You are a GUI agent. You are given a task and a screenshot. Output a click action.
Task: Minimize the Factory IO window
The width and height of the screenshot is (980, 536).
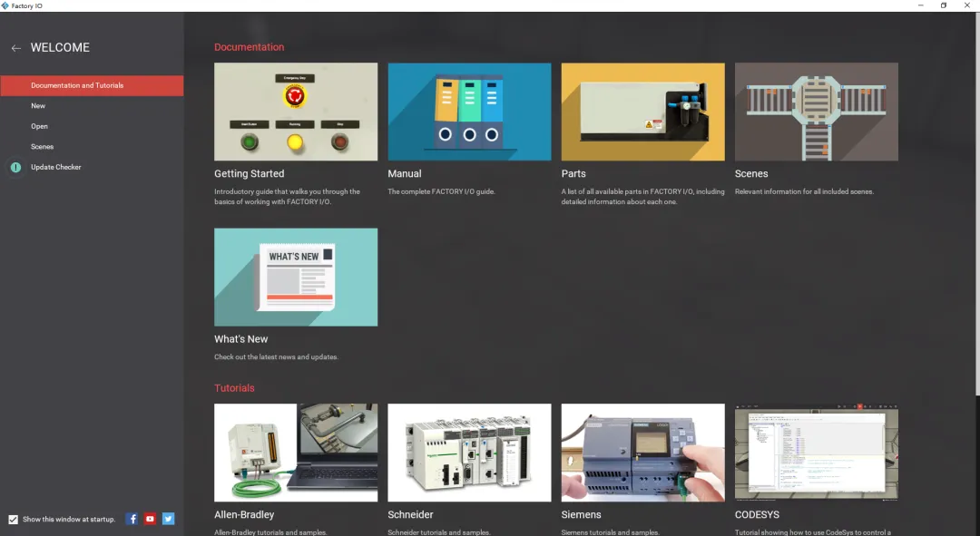click(x=921, y=5)
